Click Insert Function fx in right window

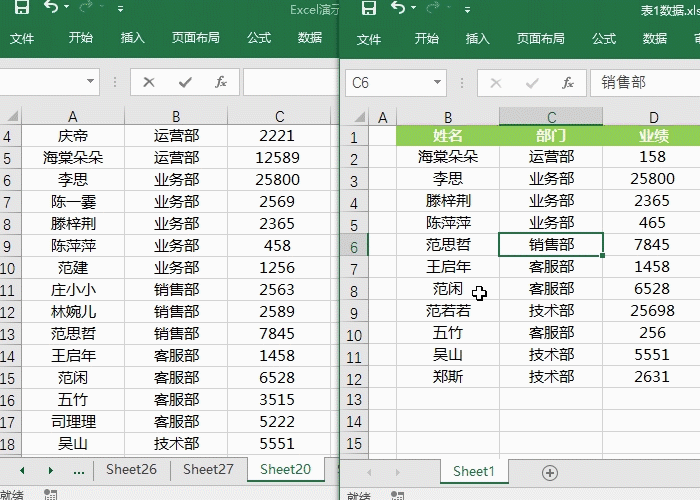point(568,83)
